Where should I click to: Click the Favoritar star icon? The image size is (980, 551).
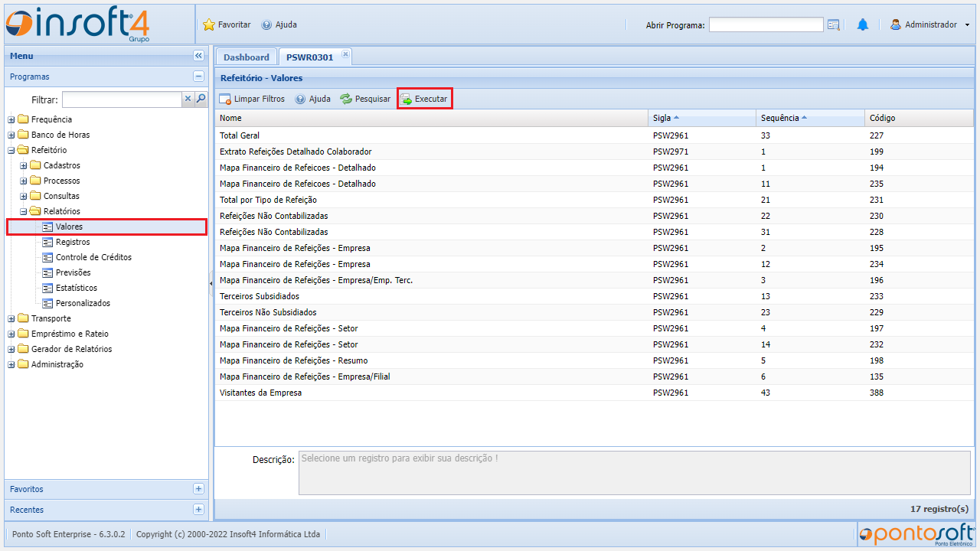(209, 24)
